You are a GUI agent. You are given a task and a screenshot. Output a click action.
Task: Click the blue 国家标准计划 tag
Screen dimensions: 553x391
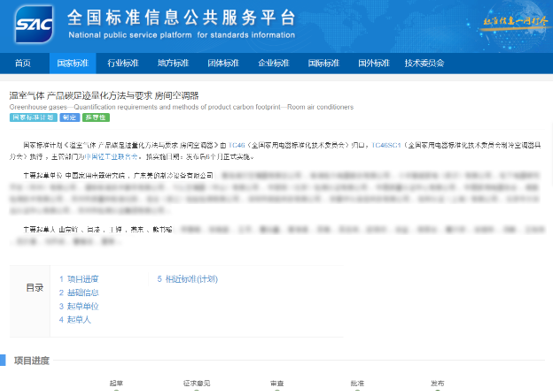[33, 117]
